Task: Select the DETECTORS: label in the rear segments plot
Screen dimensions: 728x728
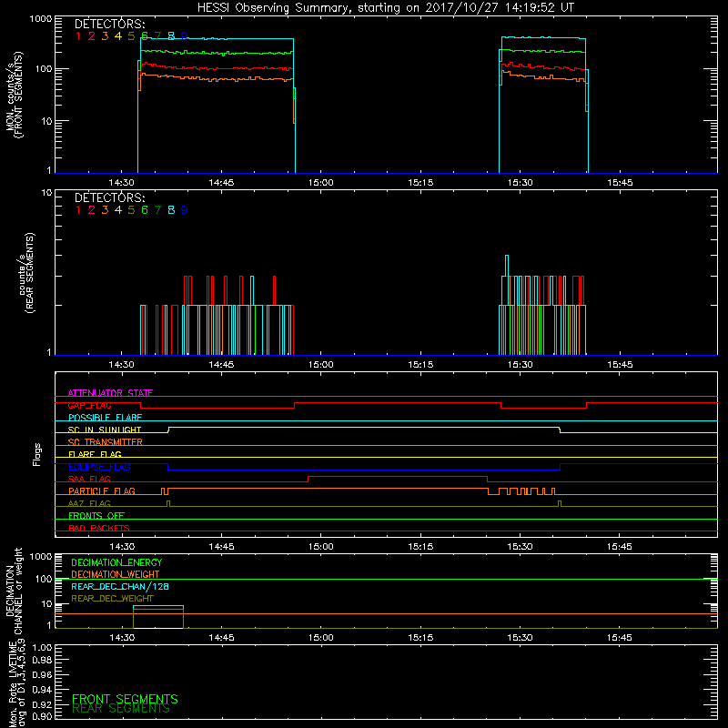Action: click(x=109, y=197)
